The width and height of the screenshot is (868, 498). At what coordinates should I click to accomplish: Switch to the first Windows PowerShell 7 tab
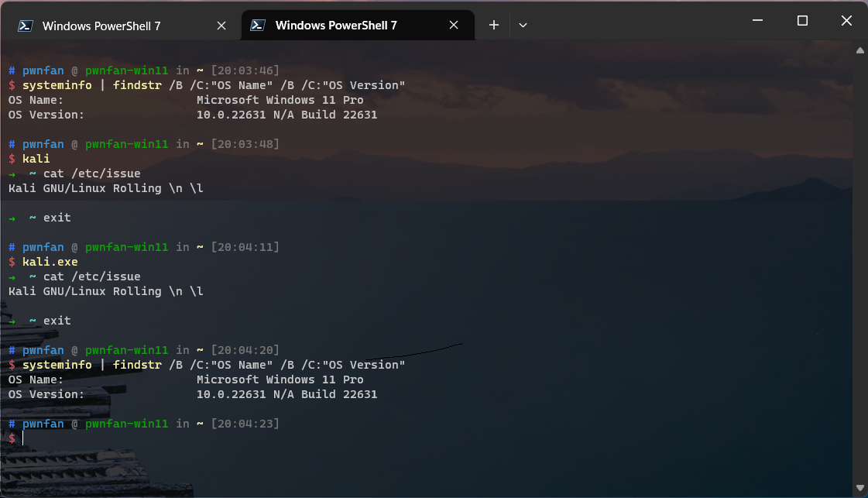tap(101, 26)
